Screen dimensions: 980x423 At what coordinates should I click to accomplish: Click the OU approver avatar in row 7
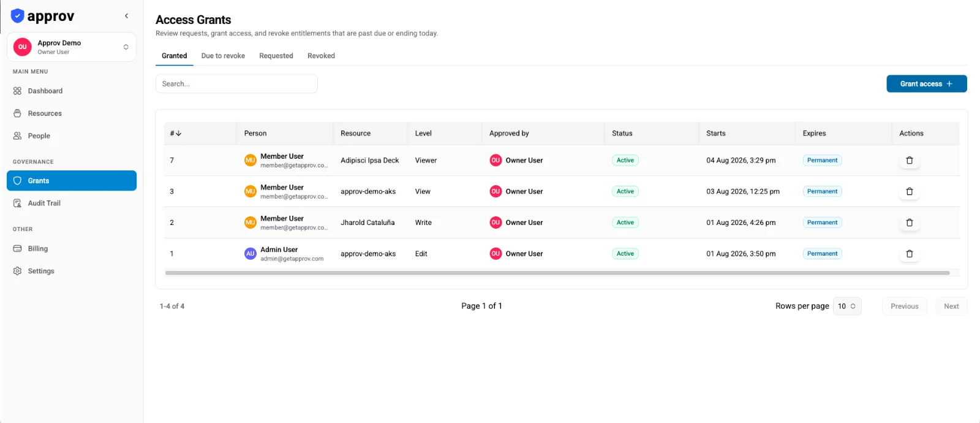(496, 161)
